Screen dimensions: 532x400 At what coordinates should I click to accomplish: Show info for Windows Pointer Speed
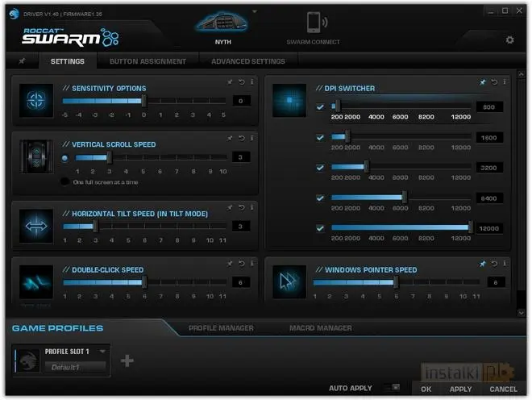505,264
